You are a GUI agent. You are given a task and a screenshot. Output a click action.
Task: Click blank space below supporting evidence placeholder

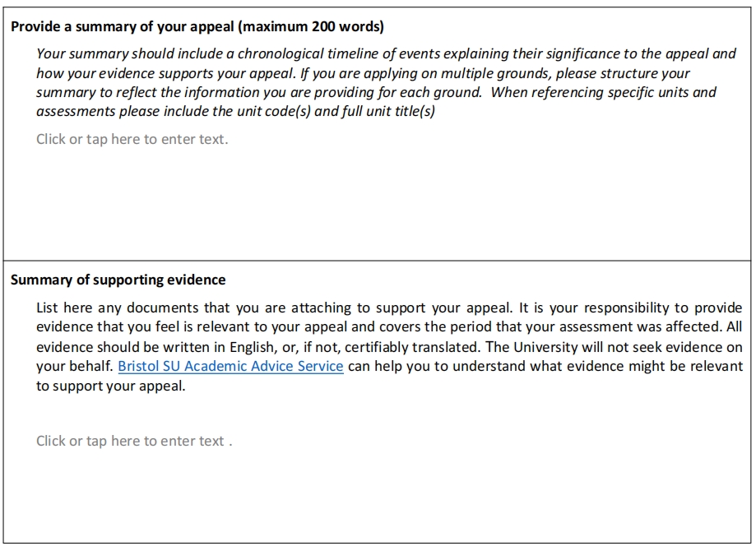370,502
